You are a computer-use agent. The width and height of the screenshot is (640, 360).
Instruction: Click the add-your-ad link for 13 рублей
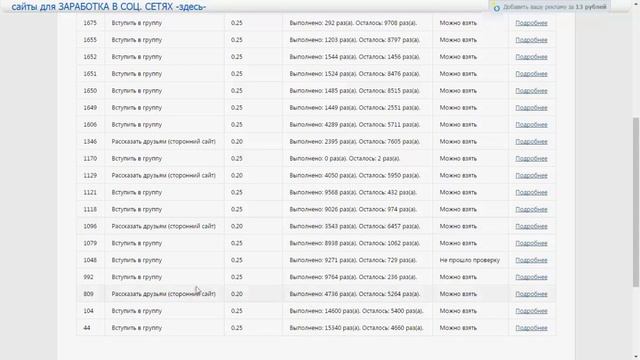[554, 7]
